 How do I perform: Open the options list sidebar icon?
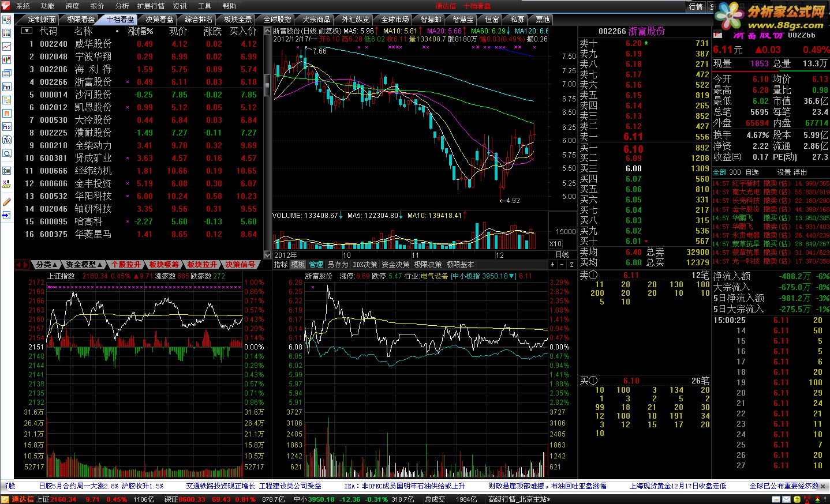(6, 171)
